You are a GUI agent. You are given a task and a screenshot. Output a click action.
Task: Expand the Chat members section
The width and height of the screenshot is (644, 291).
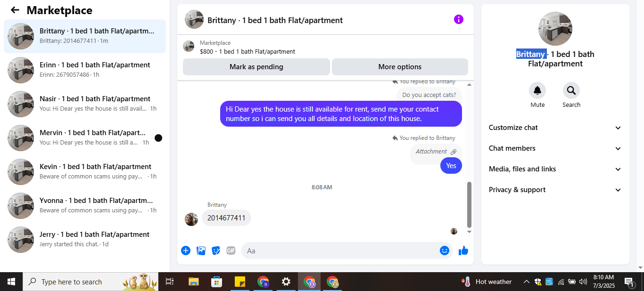pyautogui.click(x=555, y=148)
